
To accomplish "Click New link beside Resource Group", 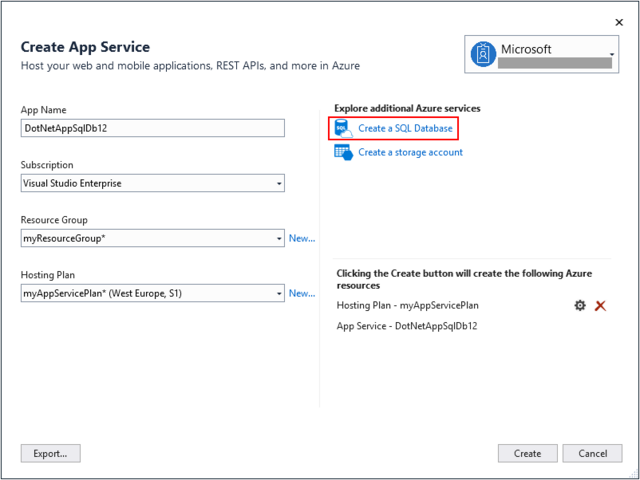I will (x=302, y=238).
